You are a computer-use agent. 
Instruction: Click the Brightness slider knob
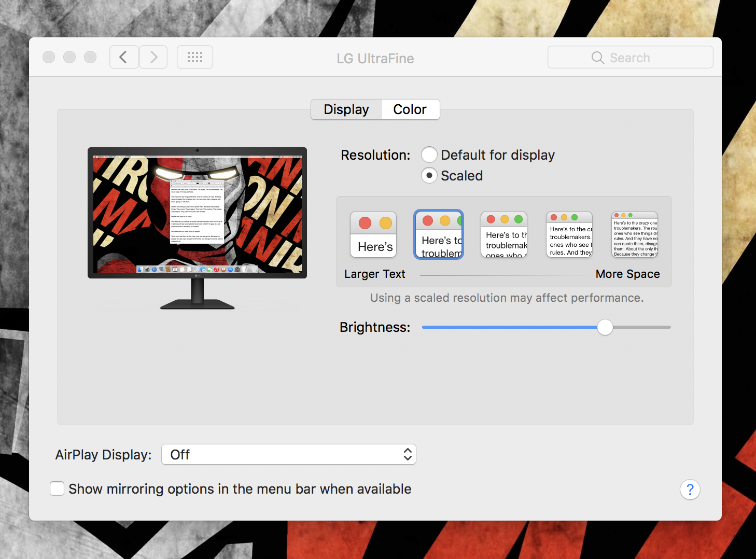[x=605, y=327]
